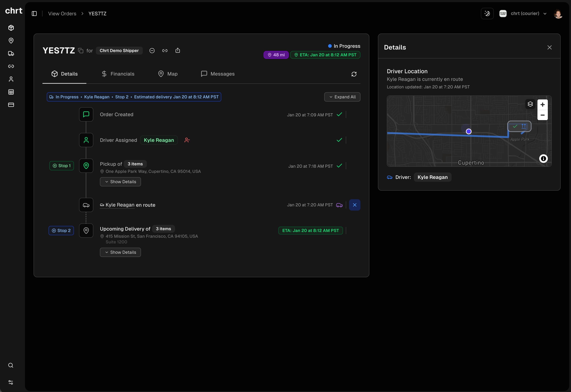Zoom in on the driver location map
Image resolution: width=571 pixels, height=392 pixels.
point(543,104)
